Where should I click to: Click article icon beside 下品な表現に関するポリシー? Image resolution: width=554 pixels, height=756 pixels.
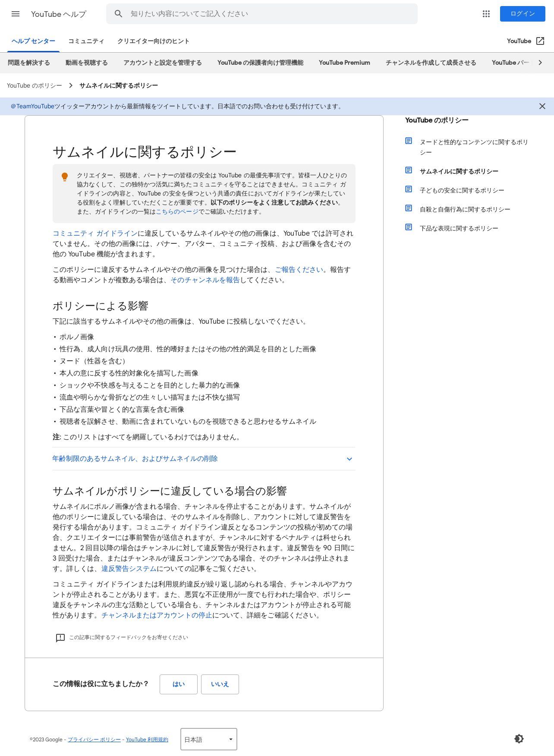409,227
